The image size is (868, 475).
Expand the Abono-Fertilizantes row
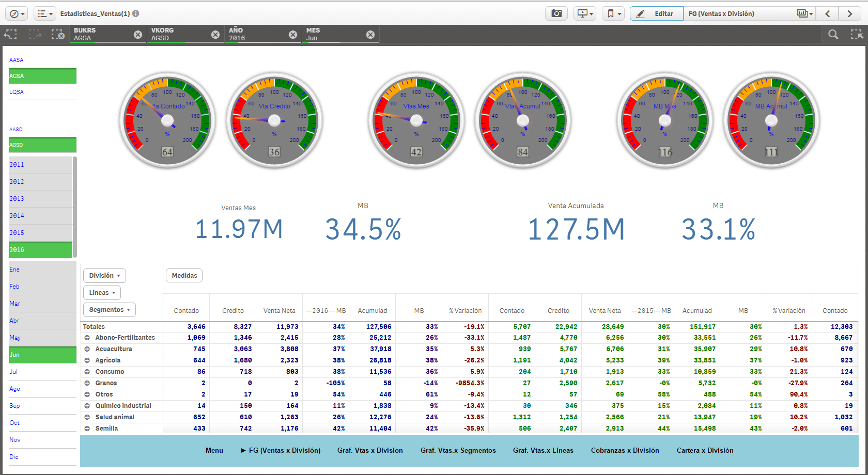[x=87, y=338]
